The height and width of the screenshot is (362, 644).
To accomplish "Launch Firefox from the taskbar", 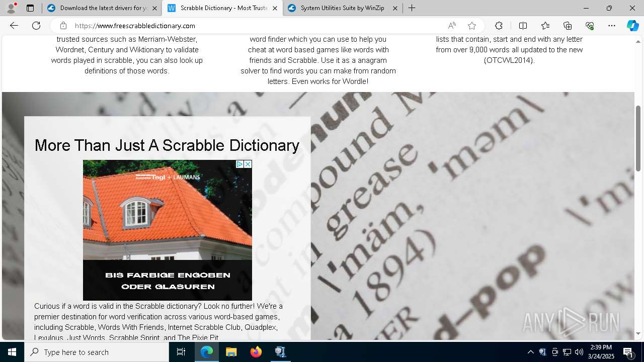I will (x=256, y=352).
